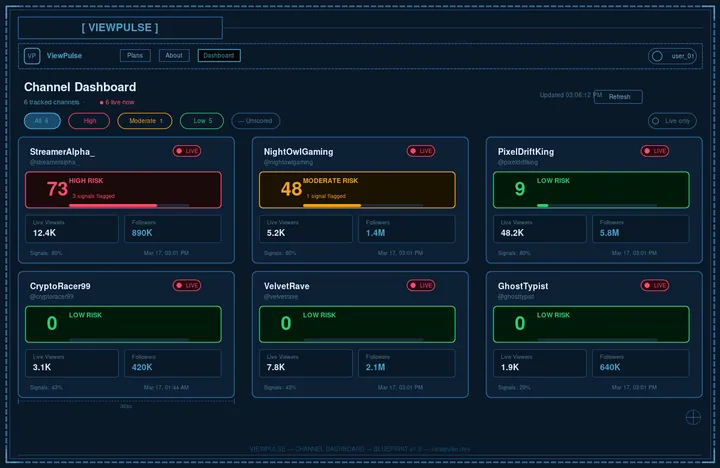Screen dimensions: 720x468
Task: Open the ViewPulse brand link
Action: (x=64, y=56)
